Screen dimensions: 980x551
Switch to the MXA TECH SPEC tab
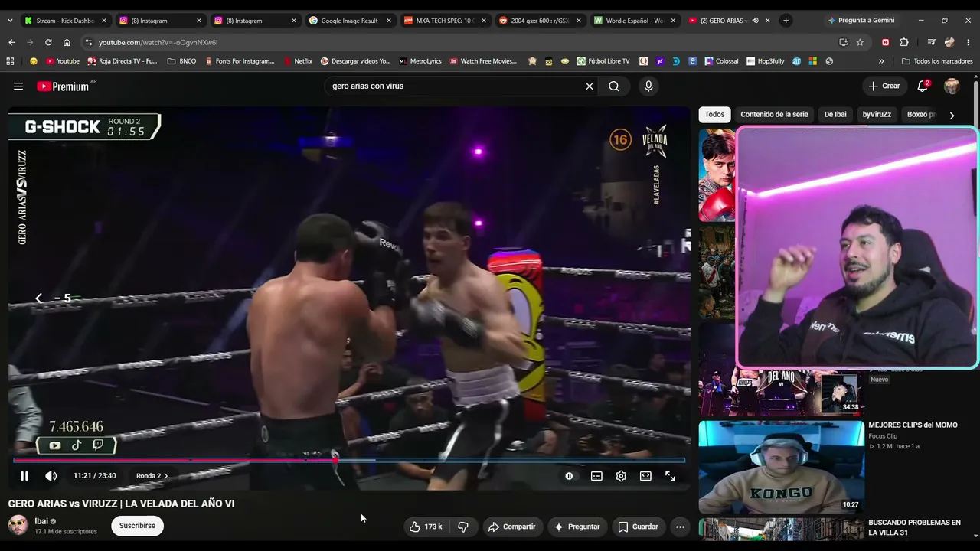pyautogui.click(x=444, y=21)
